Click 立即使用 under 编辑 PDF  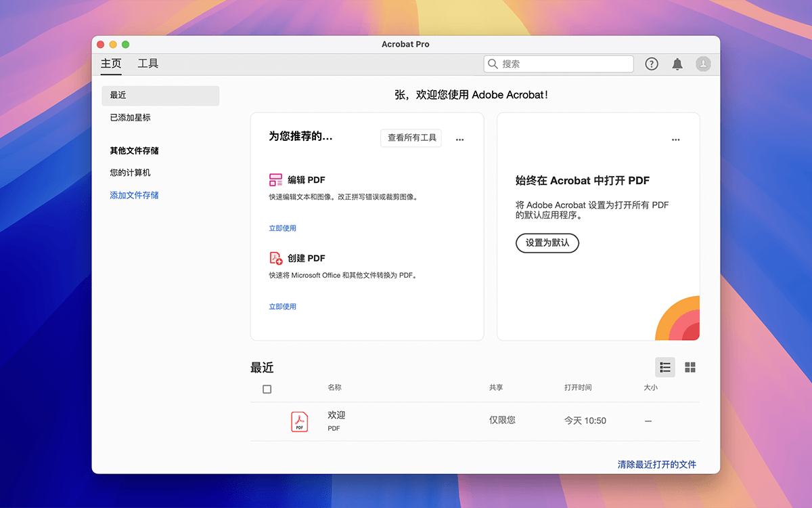point(283,228)
